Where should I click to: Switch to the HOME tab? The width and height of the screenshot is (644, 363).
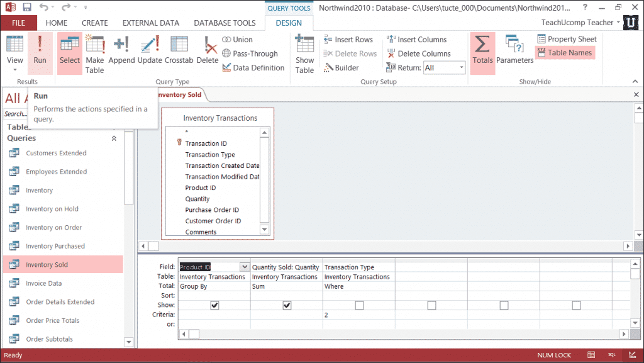pyautogui.click(x=56, y=23)
